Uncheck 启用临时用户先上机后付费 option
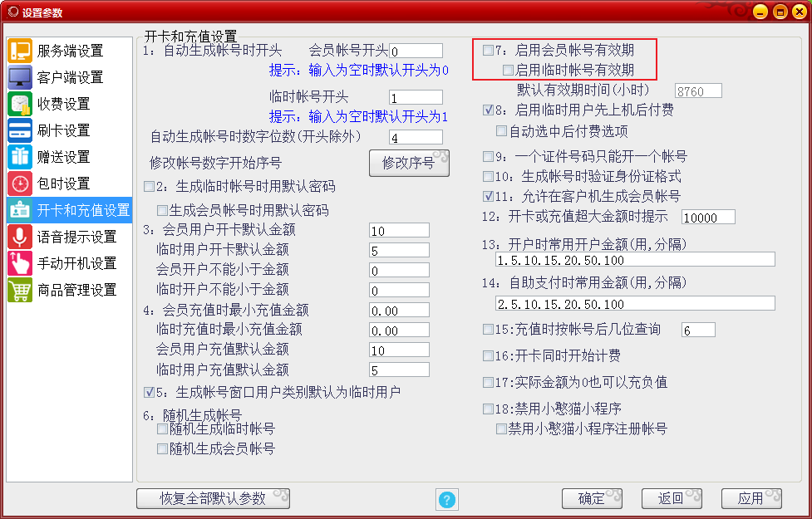This screenshot has height=519, width=812. [488, 110]
